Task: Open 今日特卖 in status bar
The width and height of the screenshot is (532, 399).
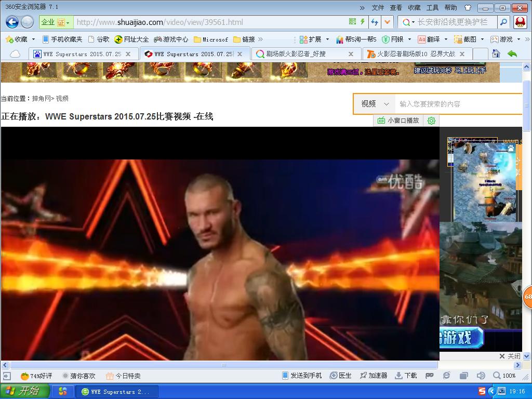Action: [123, 376]
